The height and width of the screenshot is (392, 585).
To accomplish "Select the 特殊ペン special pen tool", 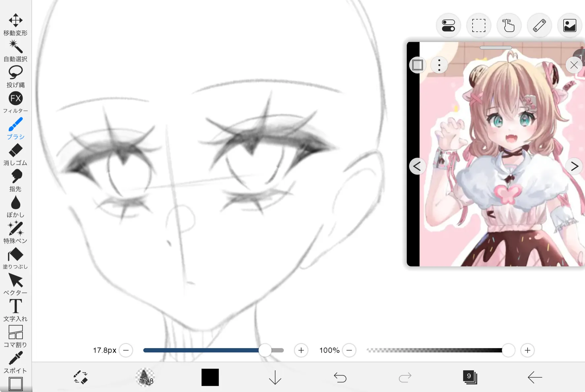I will click(x=16, y=232).
